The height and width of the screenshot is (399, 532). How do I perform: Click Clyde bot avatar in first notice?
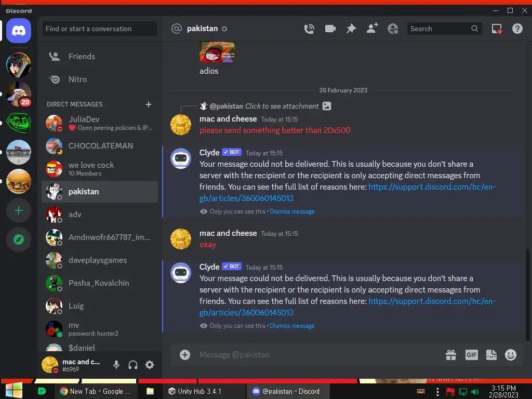point(180,158)
